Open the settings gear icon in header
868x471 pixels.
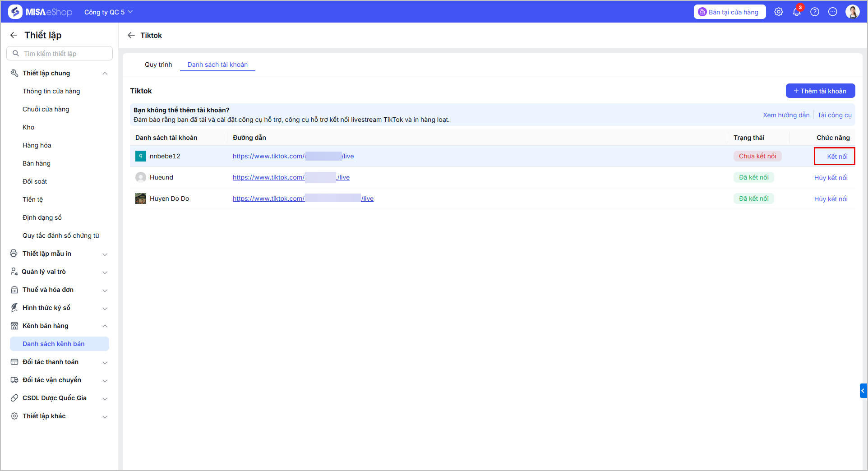click(x=779, y=12)
